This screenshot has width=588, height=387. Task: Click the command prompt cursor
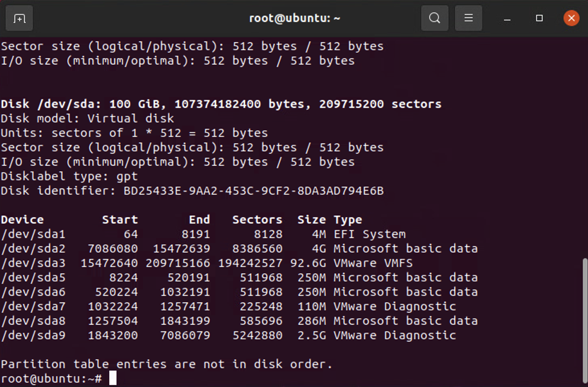pyautogui.click(x=113, y=378)
